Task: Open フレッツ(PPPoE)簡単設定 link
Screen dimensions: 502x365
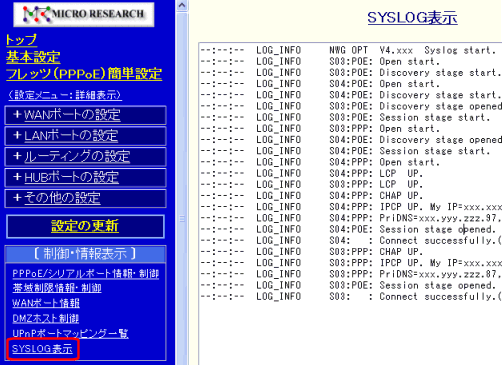Action: (x=84, y=74)
